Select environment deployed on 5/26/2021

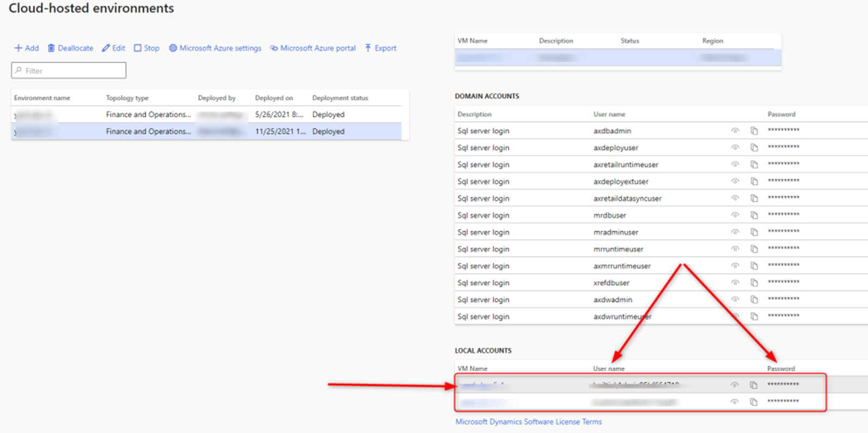pyautogui.click(x=206, y=114)
